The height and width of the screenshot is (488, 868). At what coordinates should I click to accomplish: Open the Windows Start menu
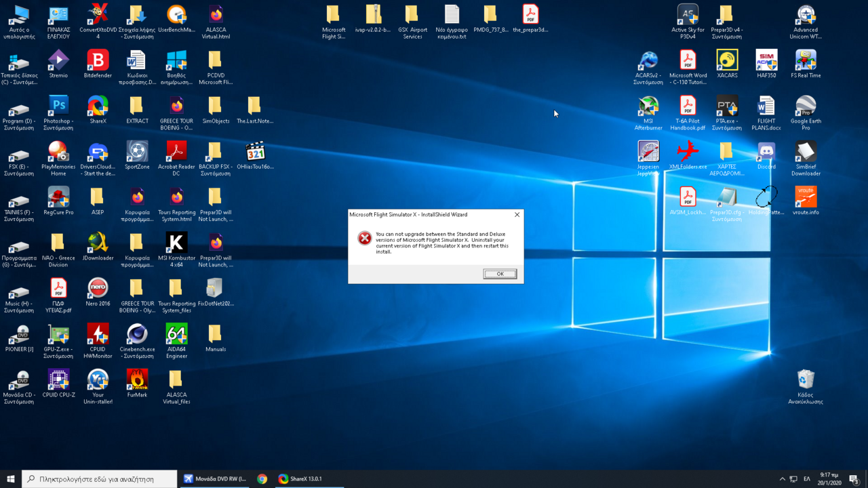pos(10,479)
